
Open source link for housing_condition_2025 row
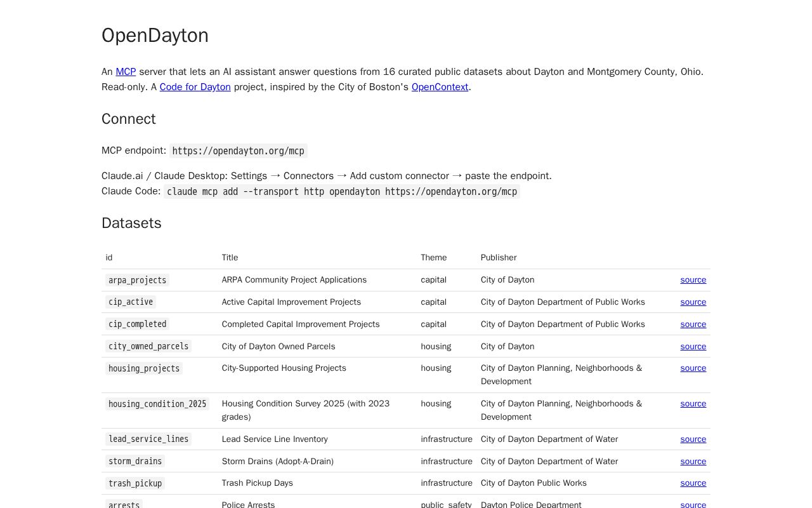(693, 404)
